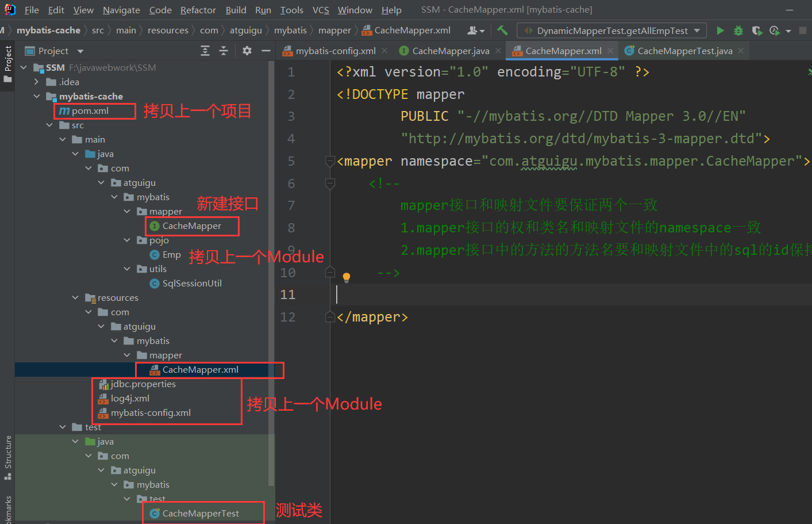Click the intention lightbulb in the editor
The width and height of the screenshot is (812, 524).
click(x=347, y=277)
